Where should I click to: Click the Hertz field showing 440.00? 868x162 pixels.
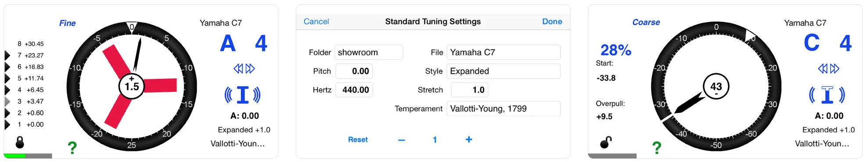point(354,90)
